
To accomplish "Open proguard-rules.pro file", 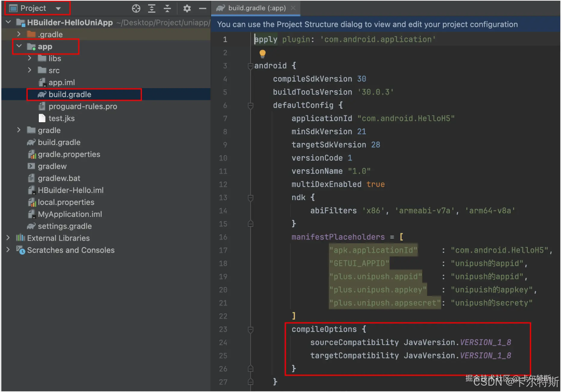I will coord(82,106).
